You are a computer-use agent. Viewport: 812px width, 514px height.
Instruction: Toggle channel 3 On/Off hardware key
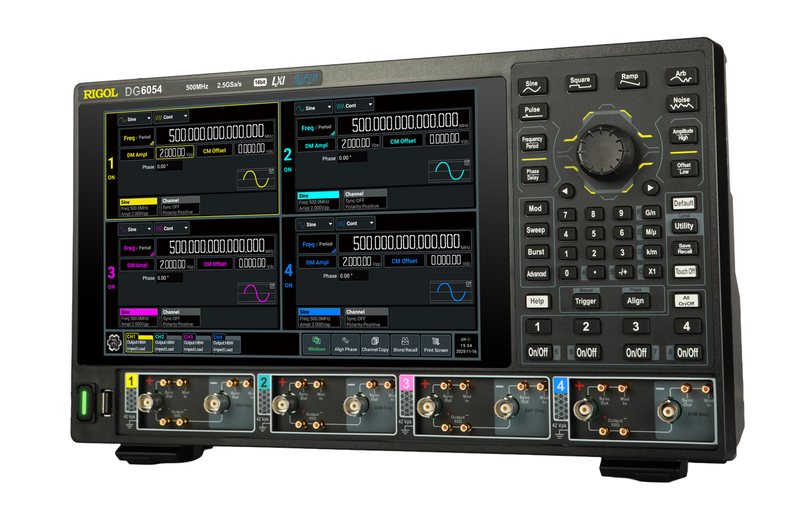pos(636,352)
